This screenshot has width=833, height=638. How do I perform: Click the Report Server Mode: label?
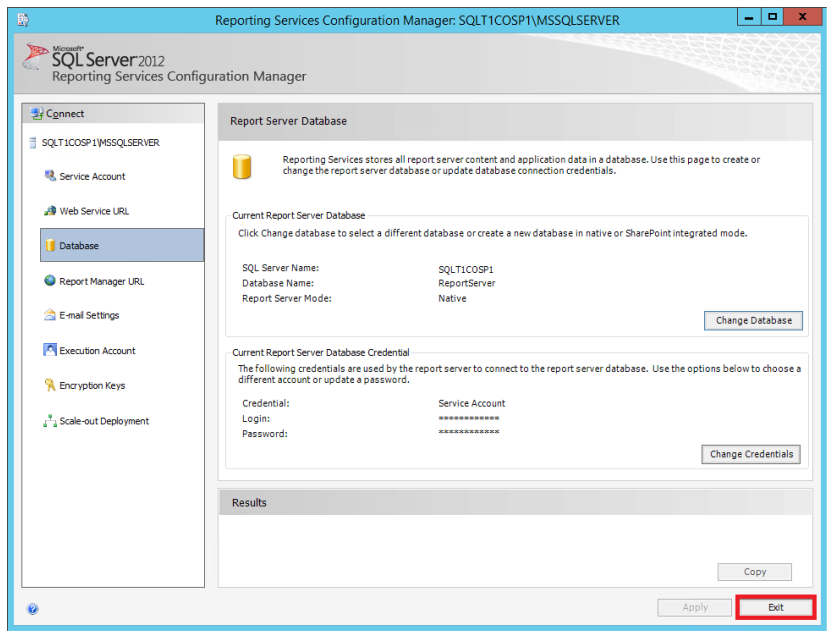pos(287,299)
